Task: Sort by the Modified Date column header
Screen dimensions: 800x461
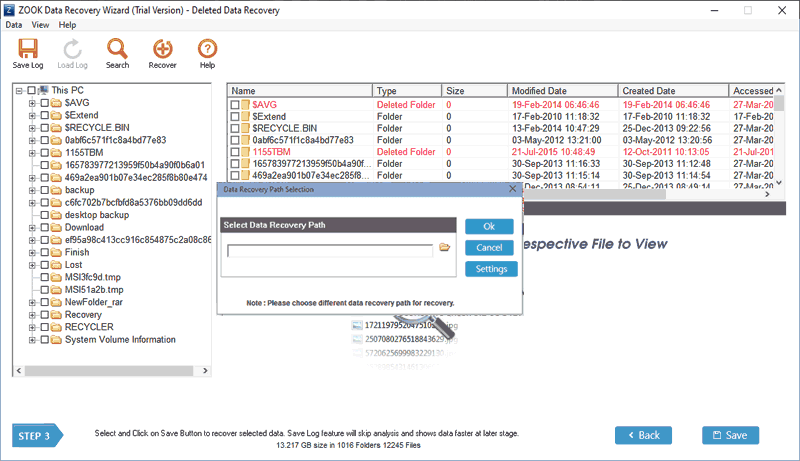Action: pos(563,91)
